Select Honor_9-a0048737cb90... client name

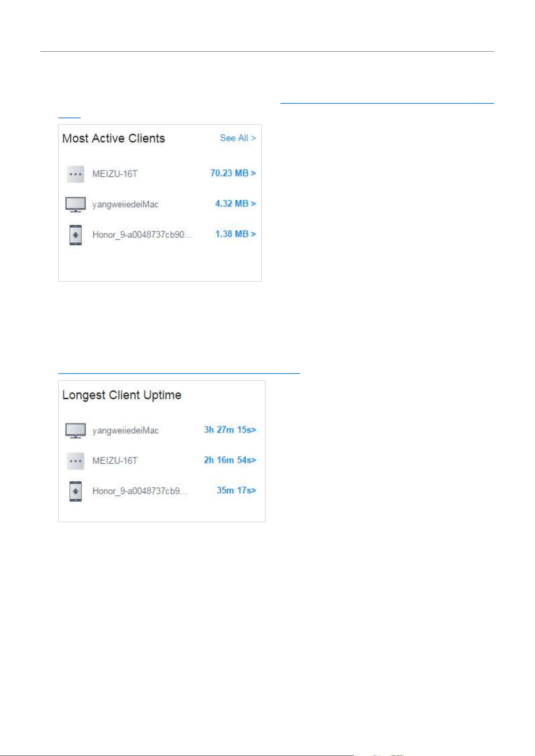(x=142, y=235)
